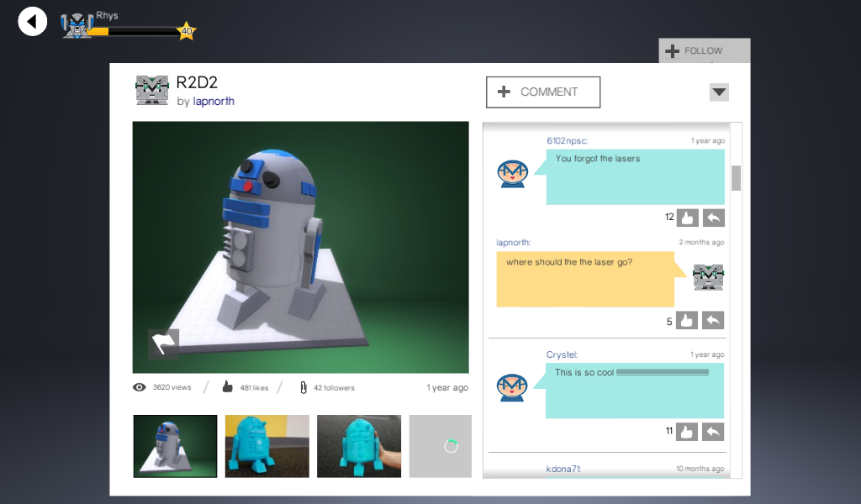Open lapnorth name link in comments
The image size is (861, 504).
514,243
